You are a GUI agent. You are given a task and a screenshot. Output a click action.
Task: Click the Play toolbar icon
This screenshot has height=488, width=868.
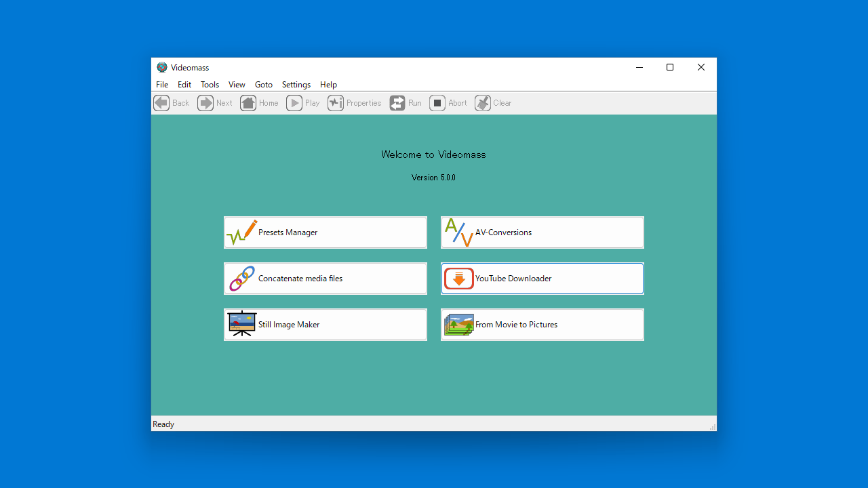[x=294, y=103]
